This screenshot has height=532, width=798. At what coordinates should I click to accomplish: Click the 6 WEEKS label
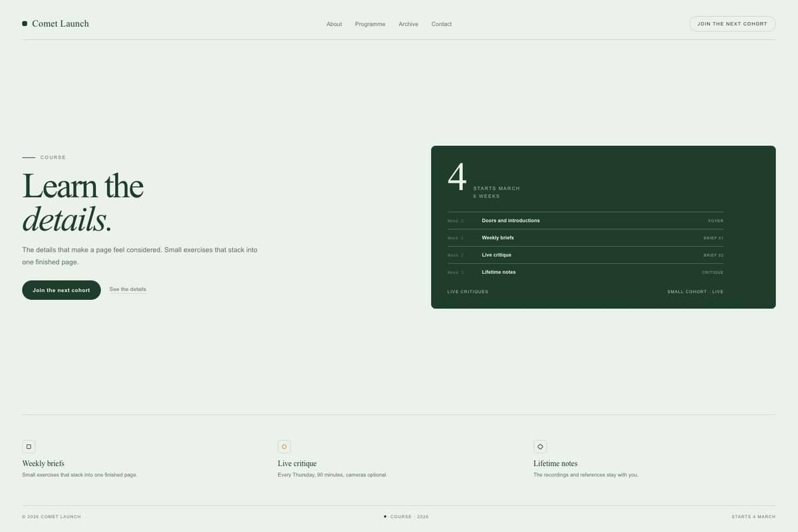click(x=487, y=196)
